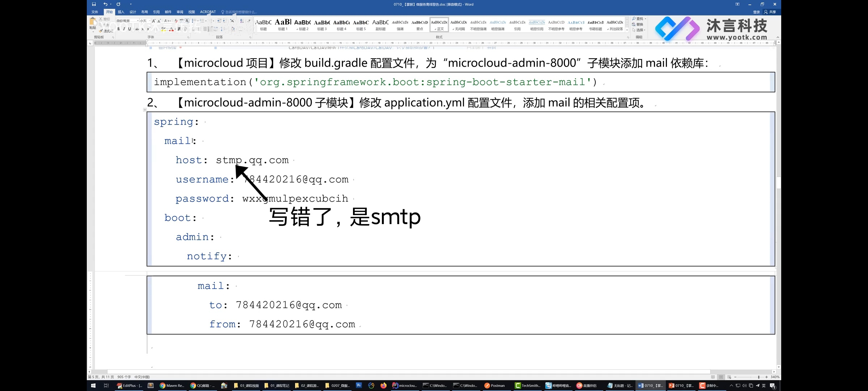The width and height of the screenshot is (868, 391).
Task: Open Task View on the taskbar
Action: tap(106, 386)
